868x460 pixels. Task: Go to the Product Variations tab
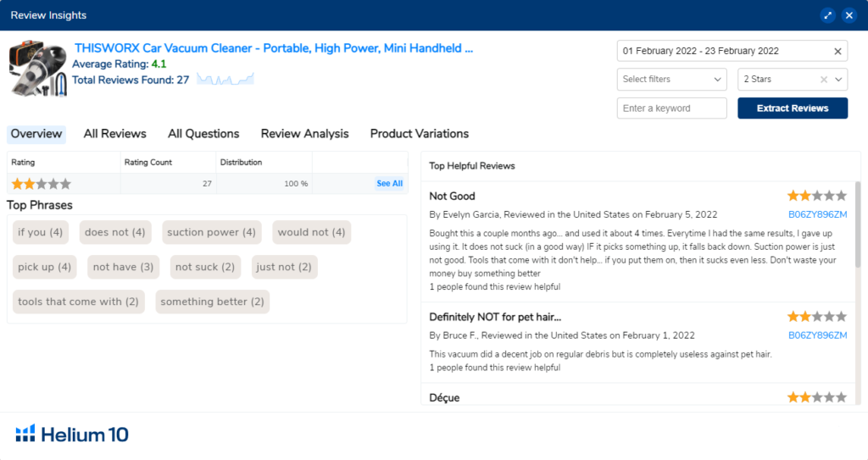(419, 134)
